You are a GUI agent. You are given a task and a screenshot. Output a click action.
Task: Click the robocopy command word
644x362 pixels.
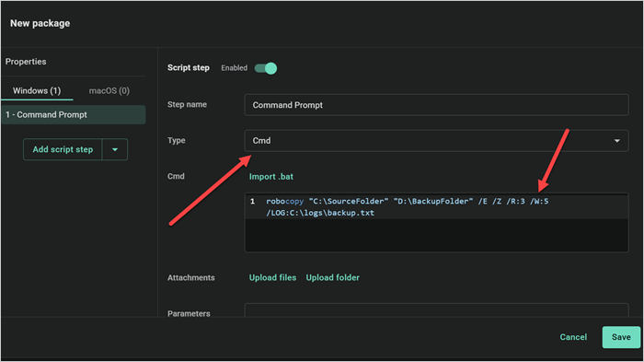(284, 201)
